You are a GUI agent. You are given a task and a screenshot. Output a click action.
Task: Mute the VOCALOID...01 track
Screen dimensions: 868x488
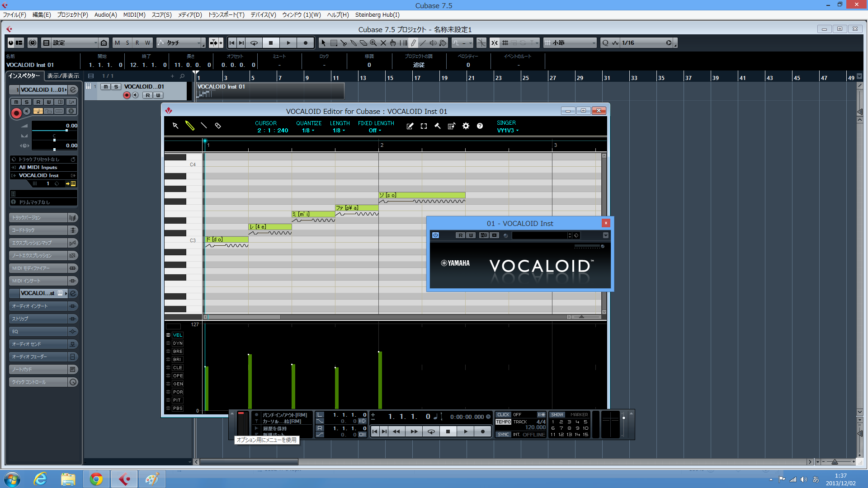coord(106,86)
